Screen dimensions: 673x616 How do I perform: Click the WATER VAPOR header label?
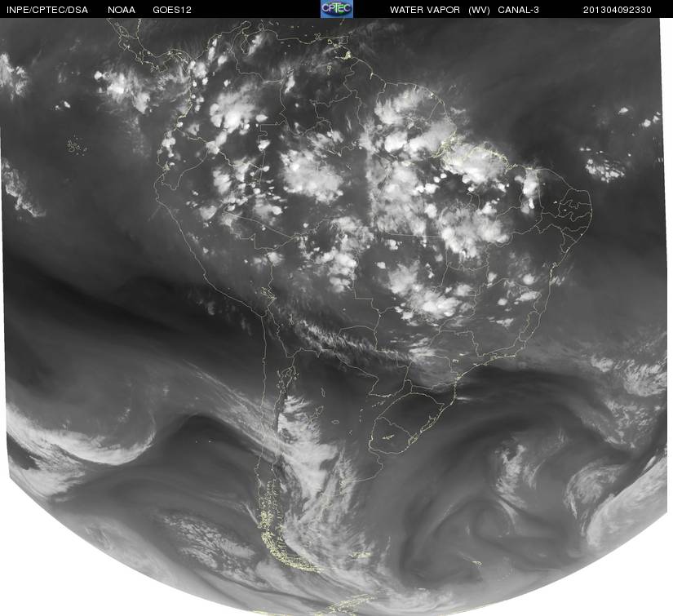tap(425, 10)
